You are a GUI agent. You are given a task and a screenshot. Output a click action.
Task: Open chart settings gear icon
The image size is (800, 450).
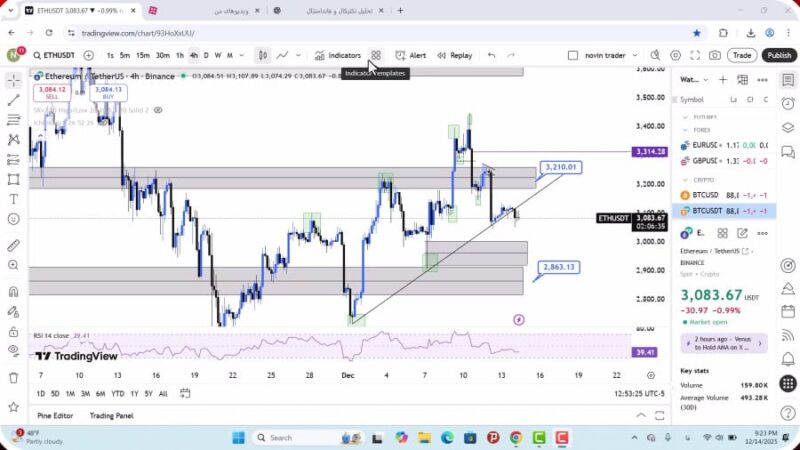(x=676, y=56)
